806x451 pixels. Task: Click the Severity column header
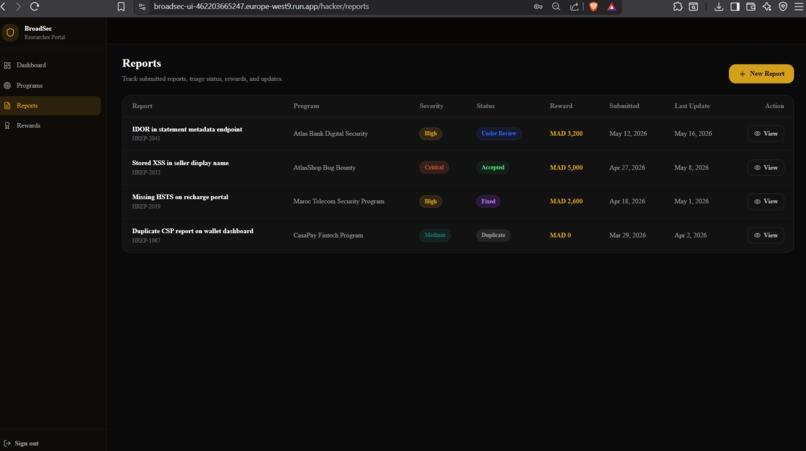(x=431, y=106)
